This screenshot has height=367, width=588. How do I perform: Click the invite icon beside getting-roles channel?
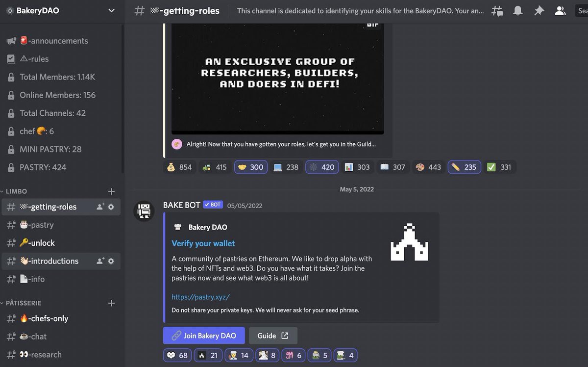pos(100,207)
